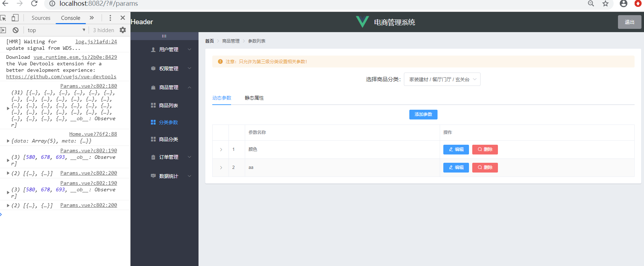This screenshot has width=644, height=266.
Task: Go to 首页 via the breadcrumb
Action: coord(209,41)
